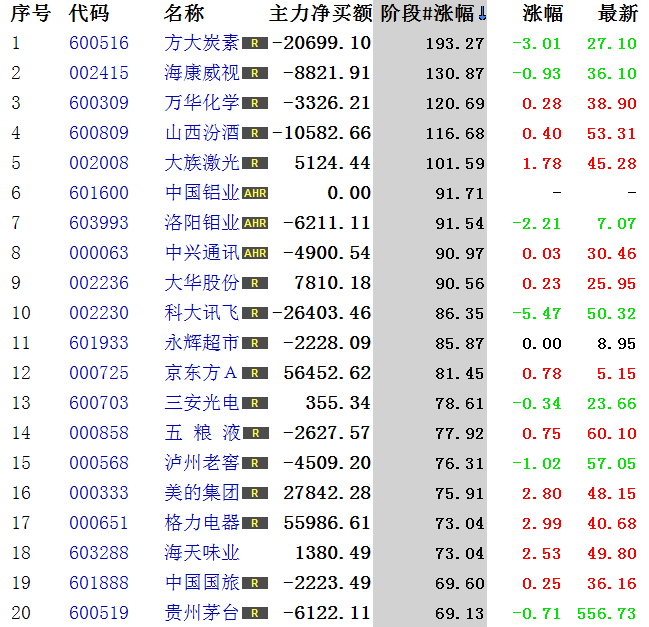
Task: Click stage gain value 69.13
Action: tap(459, 614)
